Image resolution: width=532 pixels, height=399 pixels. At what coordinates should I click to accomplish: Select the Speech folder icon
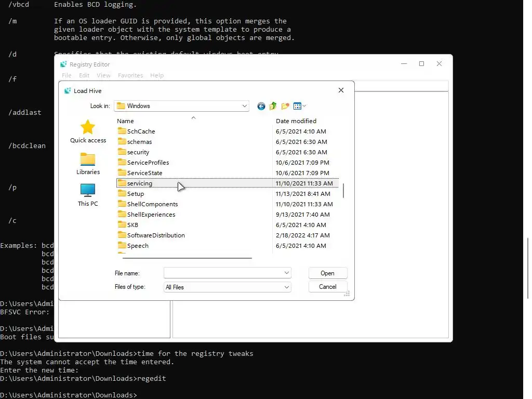point(122,245)
